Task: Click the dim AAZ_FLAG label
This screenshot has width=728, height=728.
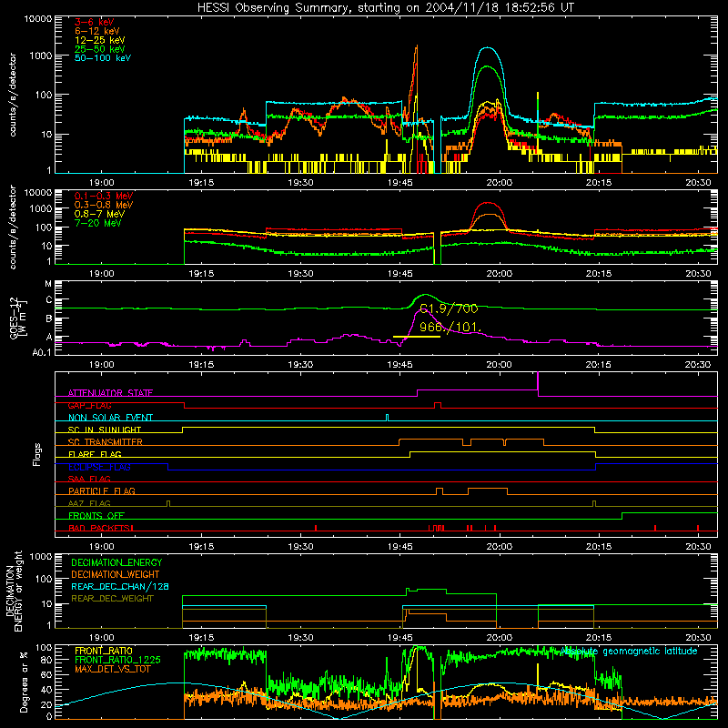Action: 89,503
